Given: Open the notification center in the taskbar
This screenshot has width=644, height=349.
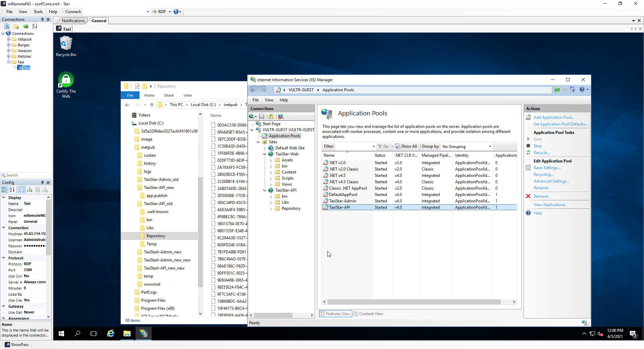Looking at the screenshot, I should click(634, 334).
